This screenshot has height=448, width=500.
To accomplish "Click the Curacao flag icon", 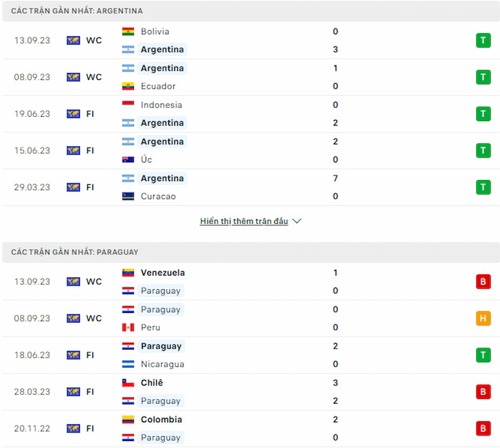I will [x=128, y=196].
